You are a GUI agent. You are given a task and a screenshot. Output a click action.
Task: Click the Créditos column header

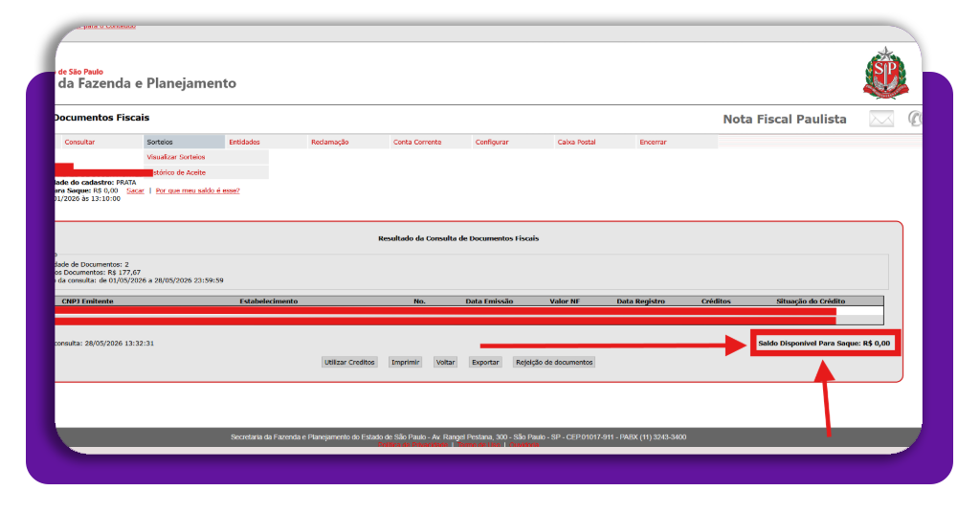(x=716, y=301)
